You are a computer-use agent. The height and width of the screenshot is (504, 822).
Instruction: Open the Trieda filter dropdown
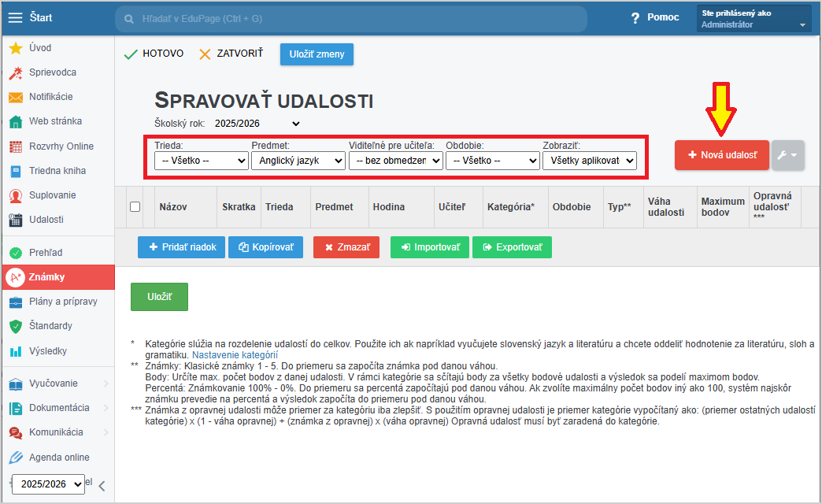(201, 161)
